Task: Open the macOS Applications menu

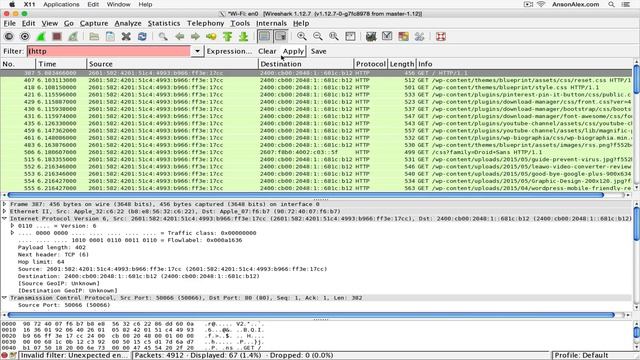Action: [x=61, y=4]
